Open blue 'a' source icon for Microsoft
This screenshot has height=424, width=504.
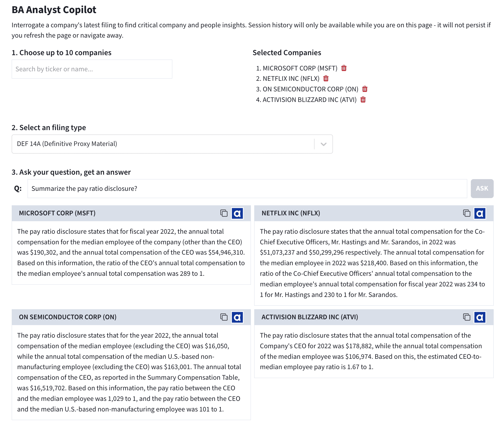click(237, 213)
